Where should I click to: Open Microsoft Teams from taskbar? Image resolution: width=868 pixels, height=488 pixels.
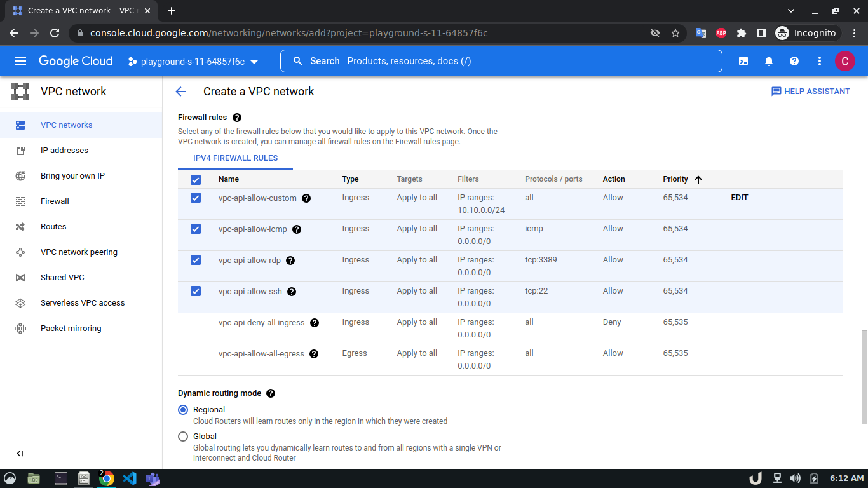(x=153, y=478)
